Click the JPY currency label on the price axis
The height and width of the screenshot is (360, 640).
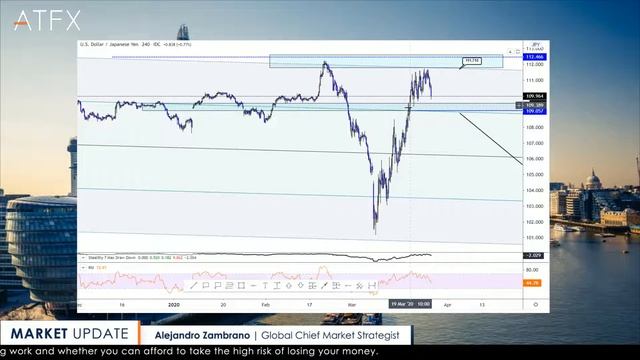536,44
